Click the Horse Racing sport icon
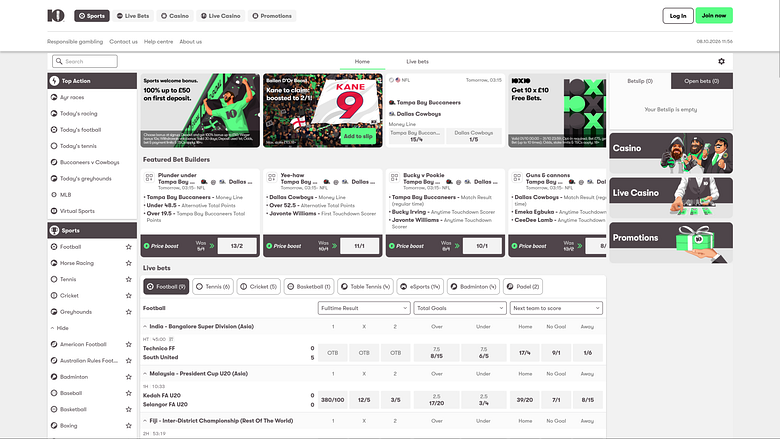This screenshot has height=439, width=780. (54, 263)
